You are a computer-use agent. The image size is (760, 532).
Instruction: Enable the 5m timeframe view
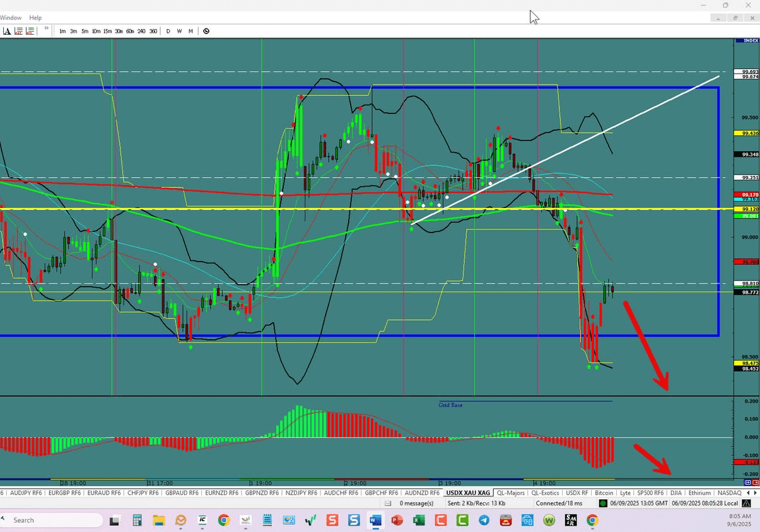[84, 31]
